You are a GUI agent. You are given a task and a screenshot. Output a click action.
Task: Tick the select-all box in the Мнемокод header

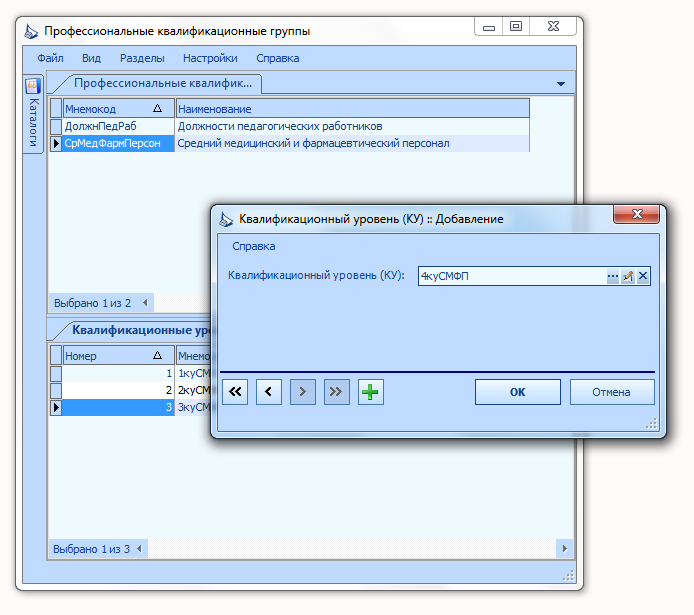coord(56,108)
